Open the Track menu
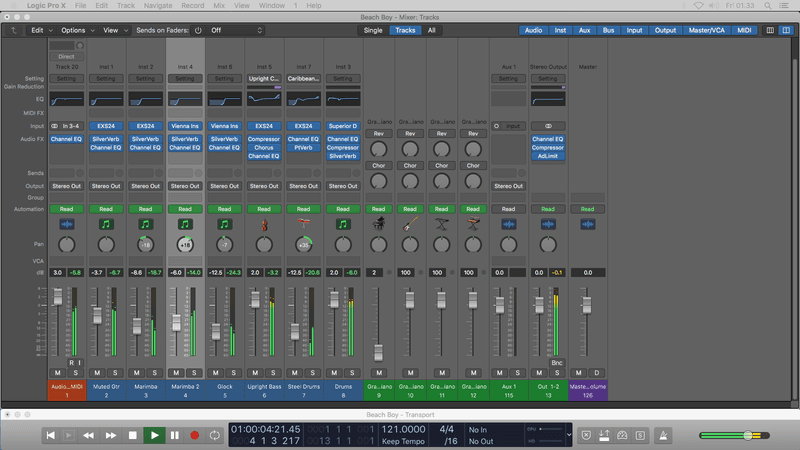The image size is (800, 450). pyautogui.click(x=126, y=6)
